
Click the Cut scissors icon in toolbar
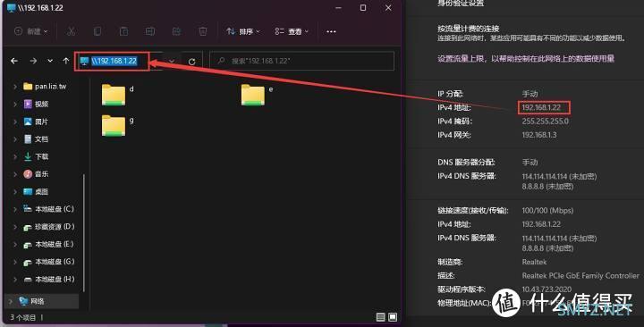pyautogui.click(x=71, y=31)
